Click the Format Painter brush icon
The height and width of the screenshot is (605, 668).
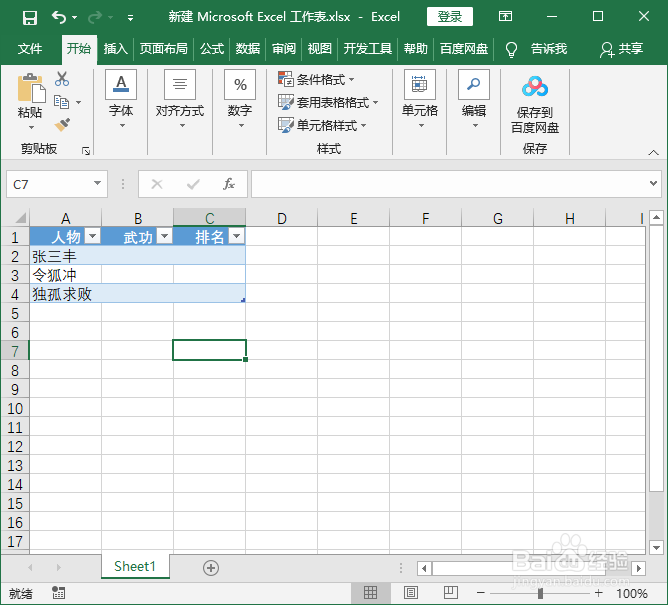click(x=62, y=125)
